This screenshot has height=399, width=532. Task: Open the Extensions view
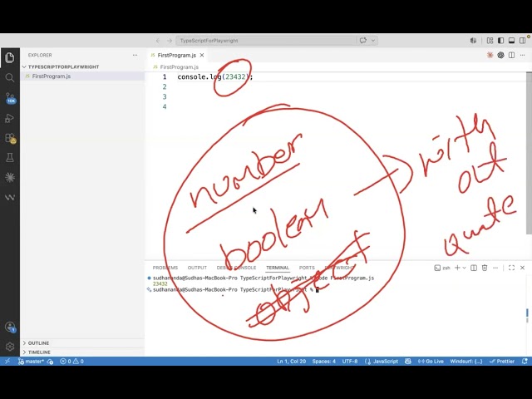coord(10,138)
